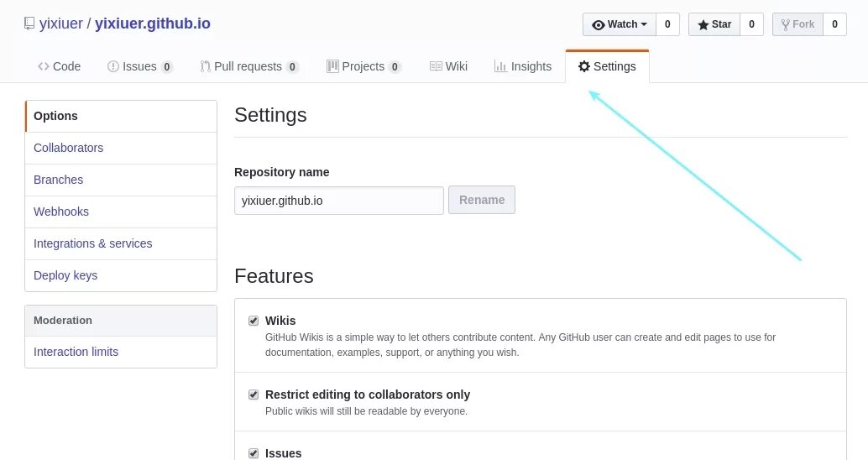Open the Collaborators settings page

pos(68,148)
